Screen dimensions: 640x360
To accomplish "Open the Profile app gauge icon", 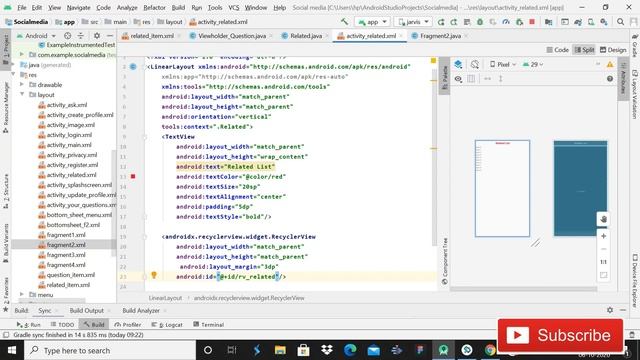I will click(506, 22).
